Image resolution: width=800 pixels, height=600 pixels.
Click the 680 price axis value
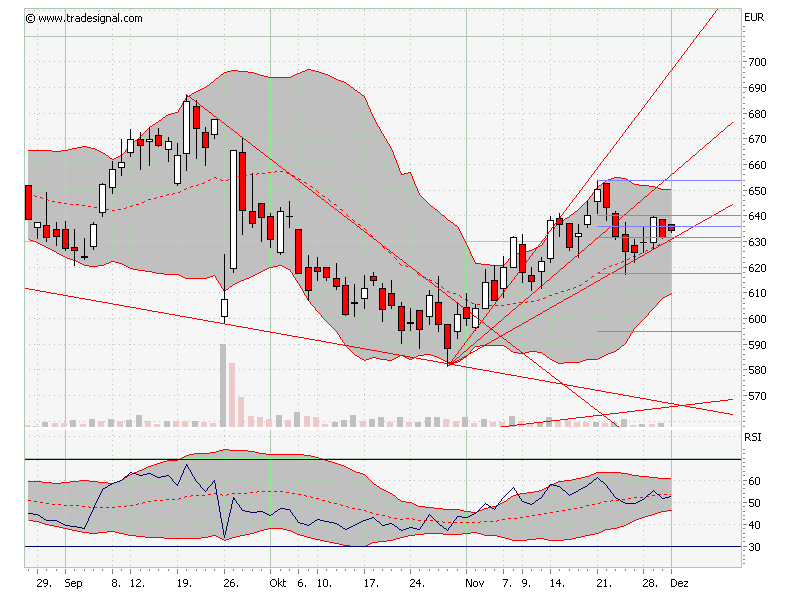tap(757, 114)
